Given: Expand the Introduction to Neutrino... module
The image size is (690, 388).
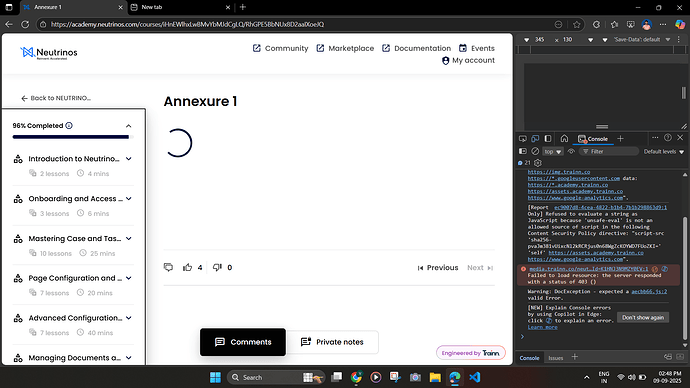Looking at the screenshot, I should coord(128,159).
